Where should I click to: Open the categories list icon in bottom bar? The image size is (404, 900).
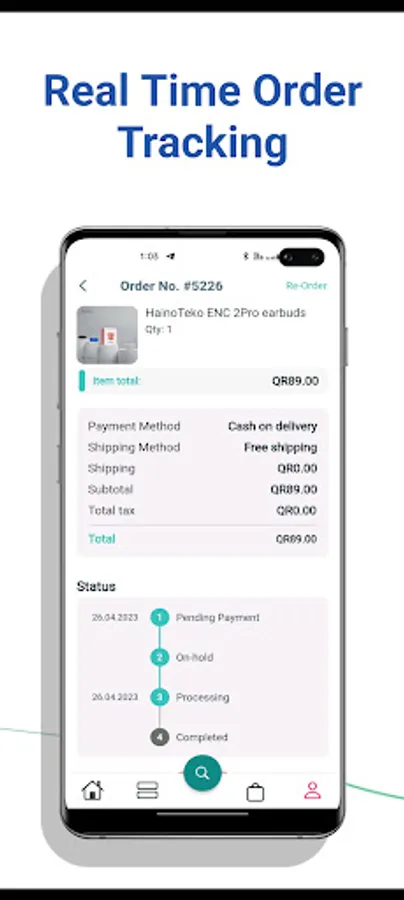[147, 791]
